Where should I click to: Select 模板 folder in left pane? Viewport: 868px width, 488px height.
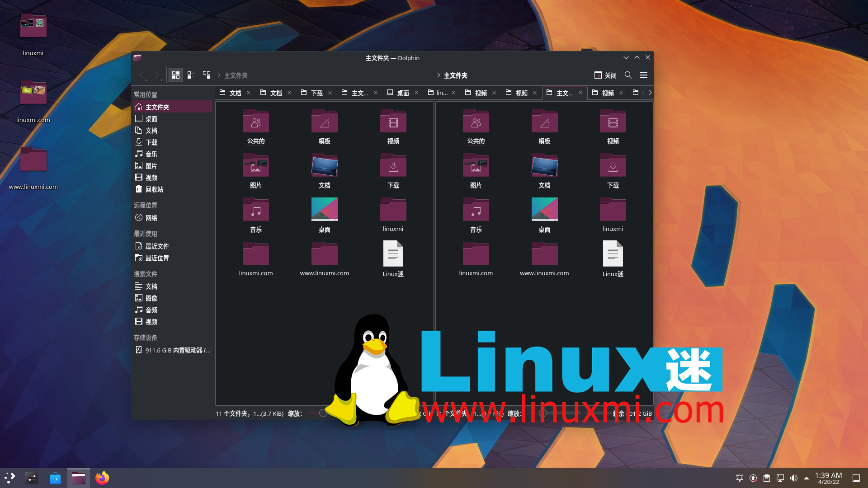[x=325, y=127]
